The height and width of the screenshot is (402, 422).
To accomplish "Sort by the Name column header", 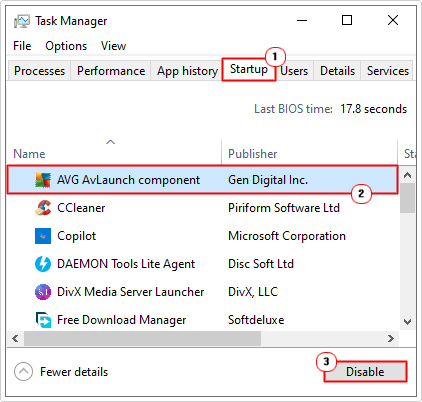I will point(114,152).
